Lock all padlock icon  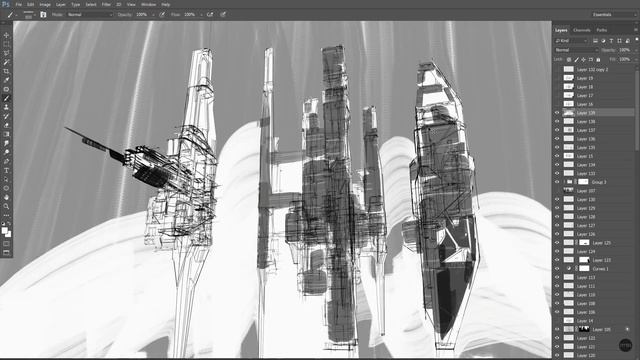[x=598, y=60]
